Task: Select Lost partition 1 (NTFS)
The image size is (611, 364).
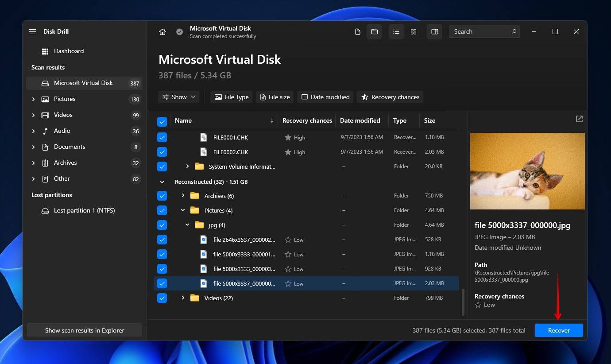Action: pyautogui.click(x=84, y=211)
